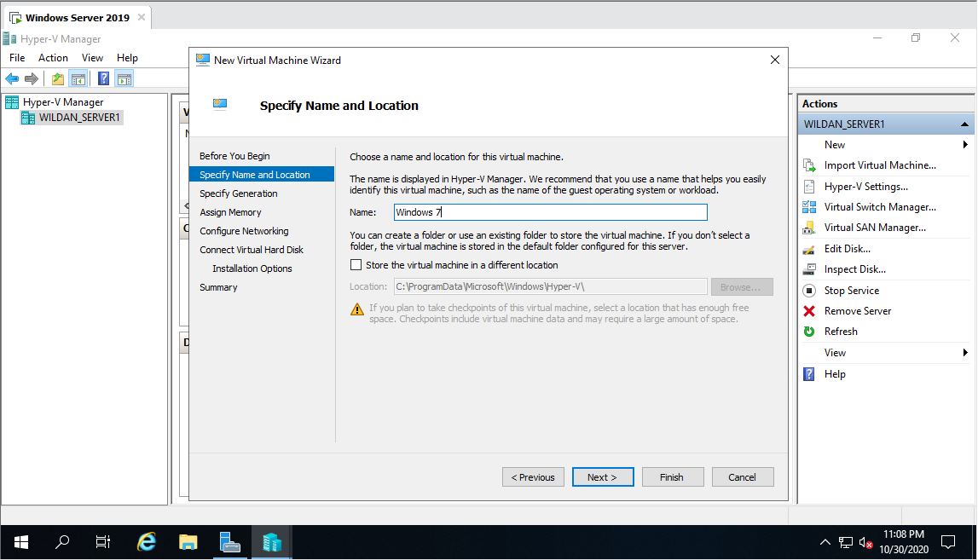The width and height of the screenshot is (978, 560).
Task: Click the Cancel button
Action: [x=742, y=477]
